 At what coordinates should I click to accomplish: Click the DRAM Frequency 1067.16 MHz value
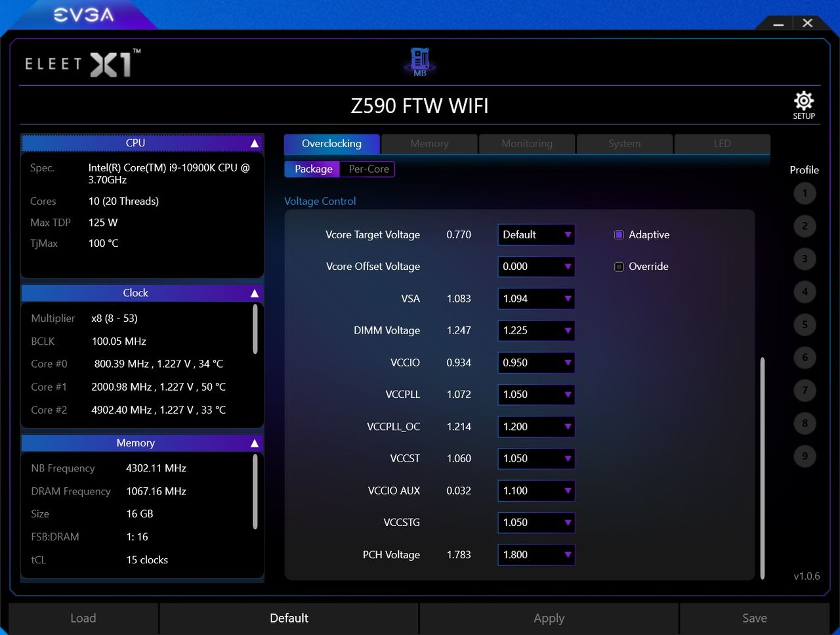pyautogui.click(x=156, y=491)
